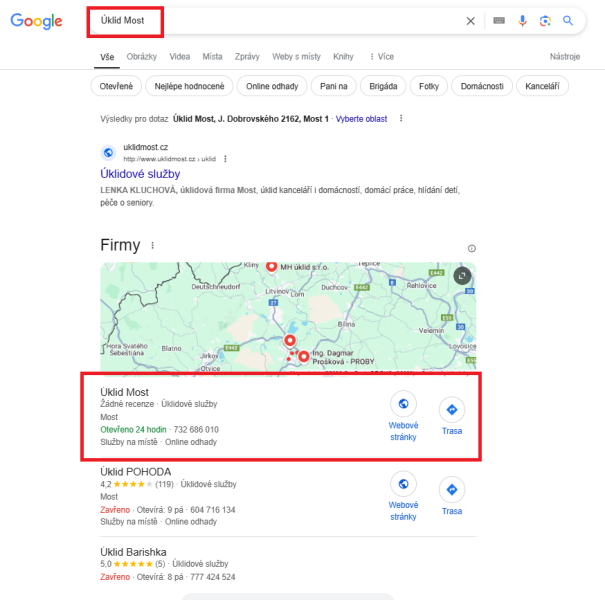Viewport: 605px width, 600px height.
Task: Open three-dot options next to Firmy heading
Action: click(153, 245)
